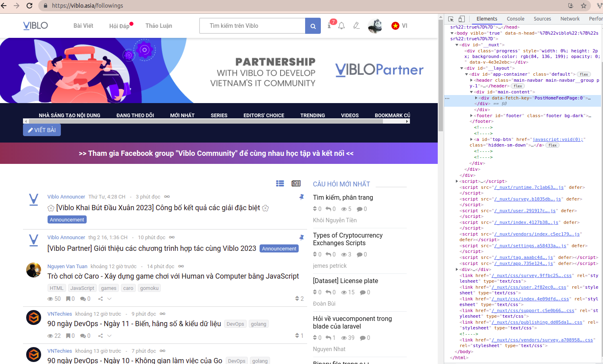Share the 'Ngày 11' DevOps post
This screenshot has width=603, height=364.
(100, 336)
